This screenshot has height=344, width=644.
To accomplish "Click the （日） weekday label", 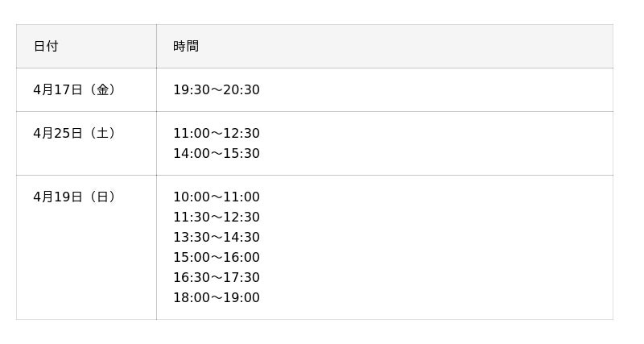I will [103, 197].
